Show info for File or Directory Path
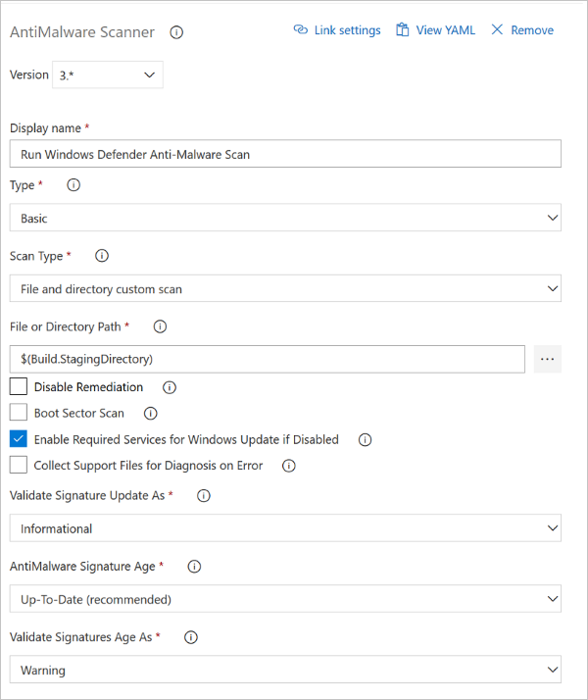Image resolution: width=588 pixels, height=700 pixels. coord(160,326)
